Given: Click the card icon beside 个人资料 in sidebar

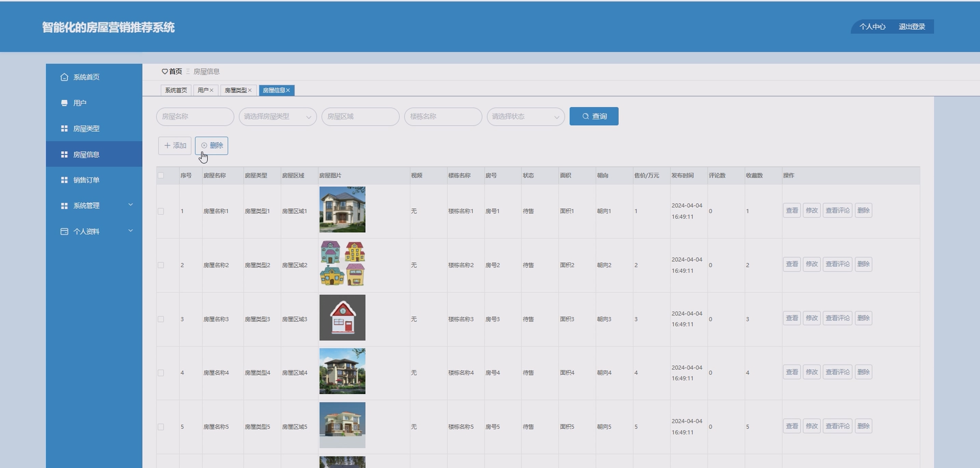Looking at the screenshot, I should click(x=64, y=232).
